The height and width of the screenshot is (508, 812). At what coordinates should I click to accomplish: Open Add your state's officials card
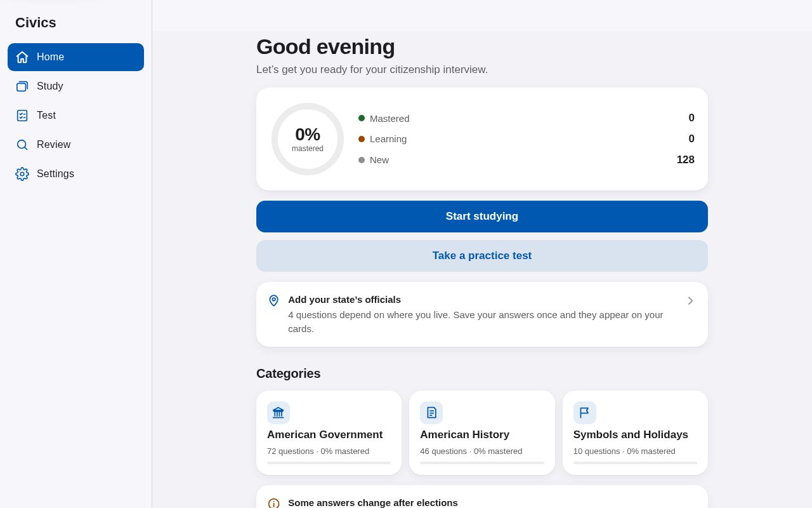pyautogui.click(x=482, y=314)
